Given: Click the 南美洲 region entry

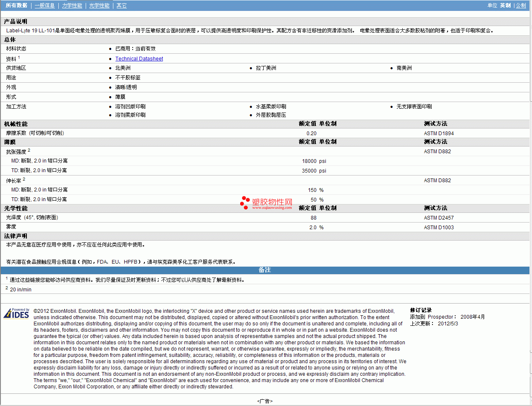Looking at the screenshot, I should click(404, 68).
